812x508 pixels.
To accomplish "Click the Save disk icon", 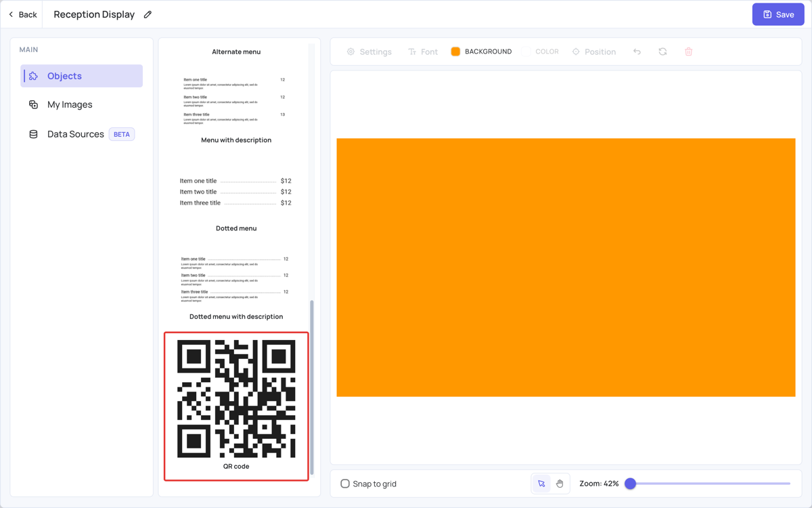I will click(x=767, y=14).
